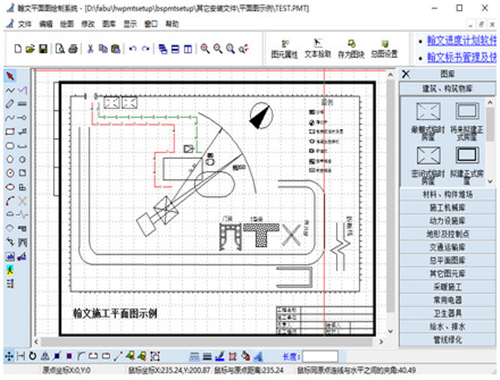Expand the 施工机械库 library category
This screenshot has width=500, height=380.
pyautogui.click(x=447, y=208)
